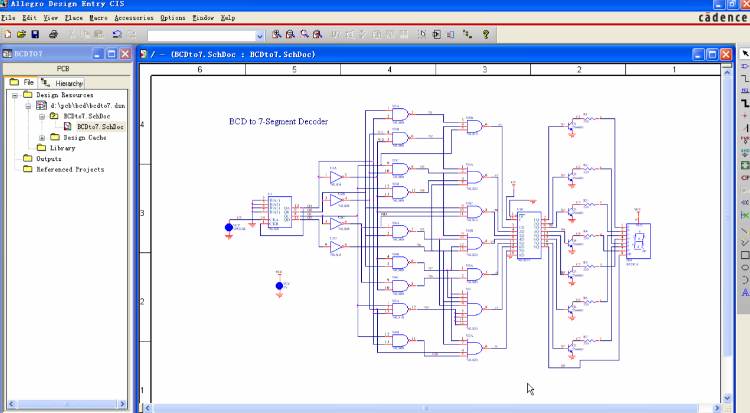The width and height of the screenshot is (750, 413).
Task: Open the Place menu
Action: (x=74, y=18)
